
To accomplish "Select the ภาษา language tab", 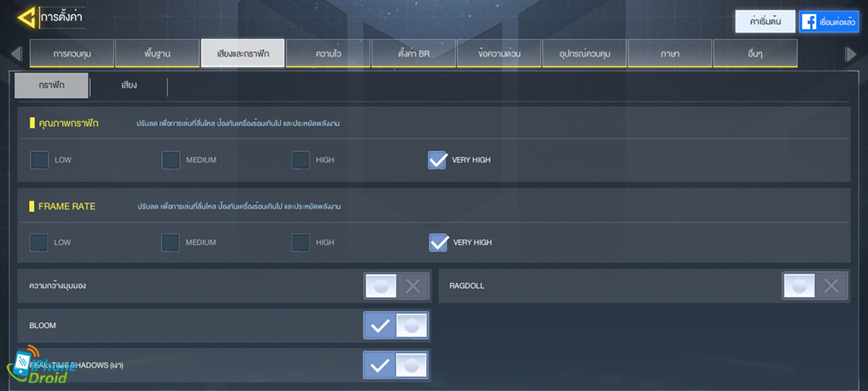I will point(669,54).
